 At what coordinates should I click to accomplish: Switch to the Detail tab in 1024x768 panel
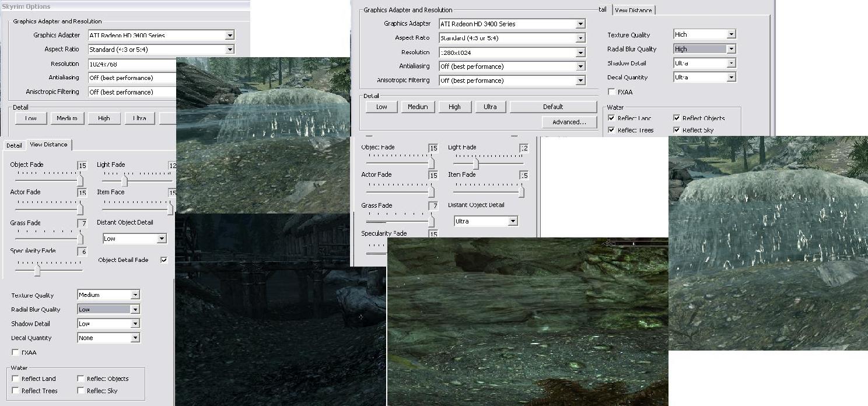pos(14,145)
